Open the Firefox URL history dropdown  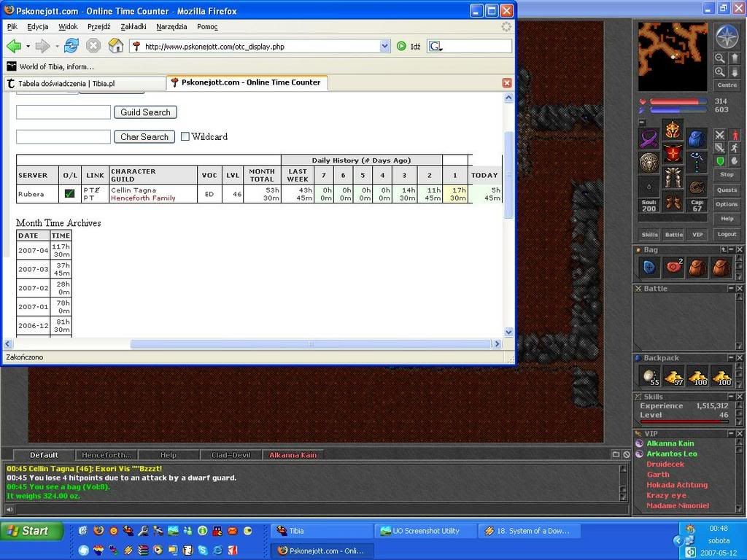point(385,46)
